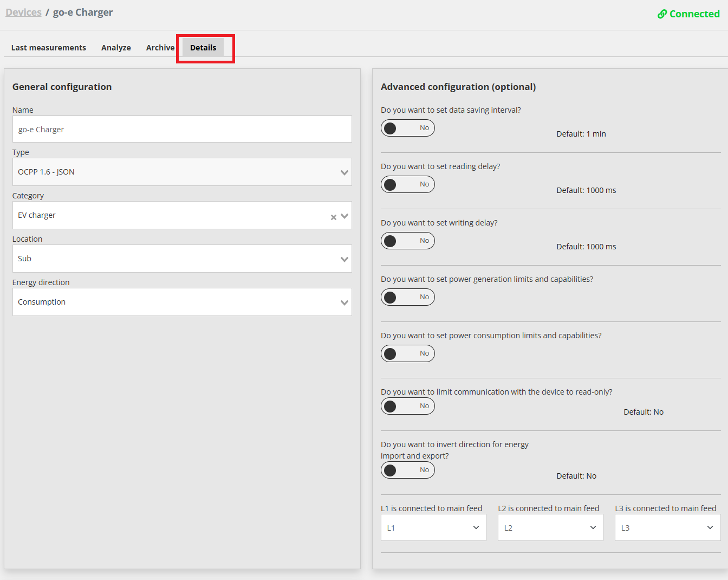Open the L2 main feed dropdown
The width and height of the screenshot is (728, 580).
(x=550, y=527)
